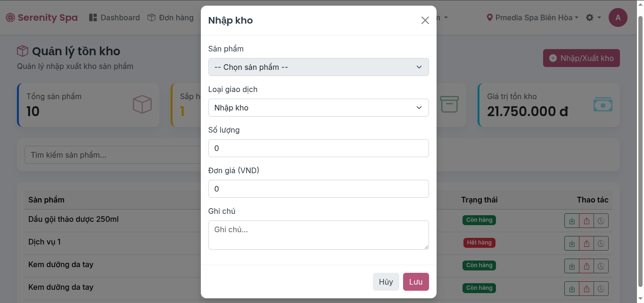Open Pmedia Spa Biên Hòa branch selector
644x303 pixels.
coord(533,17)
